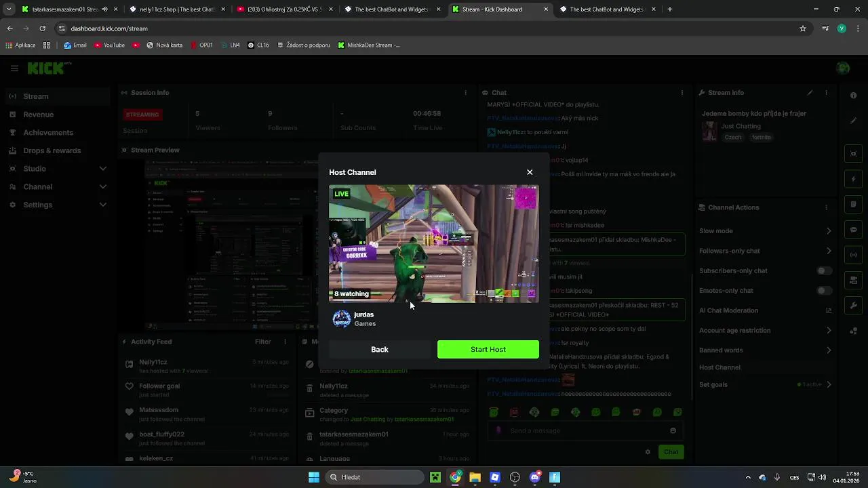Click the dashboard.kick.com/stream address bar

[434, 28]
